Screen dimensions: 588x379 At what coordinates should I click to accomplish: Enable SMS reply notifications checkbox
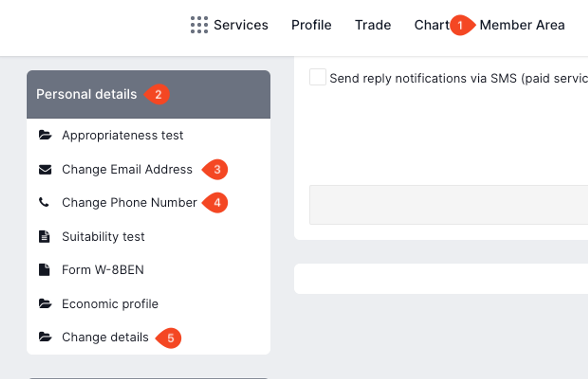pyautogui.click(x=318, y=77)
